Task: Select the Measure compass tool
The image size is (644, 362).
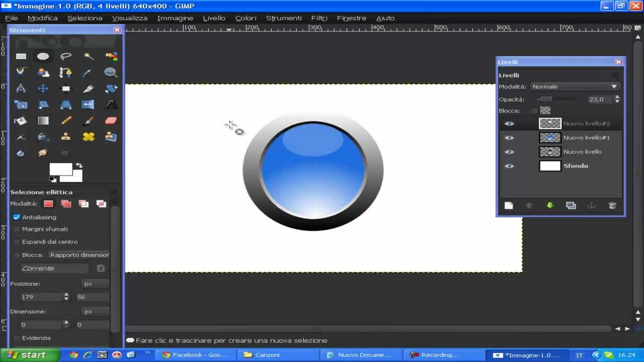Action: 21,88
